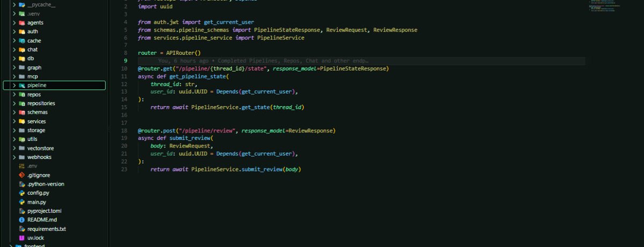The width and height of the screenshot is (644, 247).
Task: Click the requirements.txt file icon
Action: [x=22, y=229]
